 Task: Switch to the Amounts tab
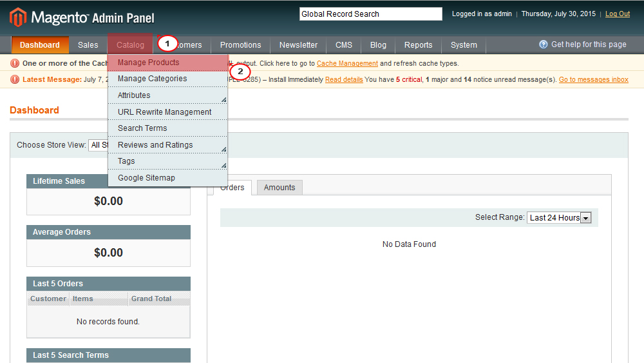(x=279, y=188)
